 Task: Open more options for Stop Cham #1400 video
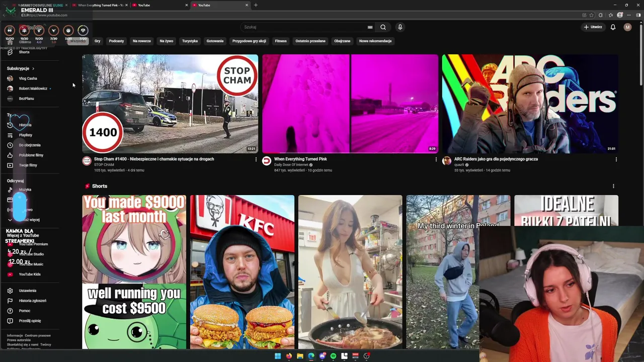click(256, 159)
